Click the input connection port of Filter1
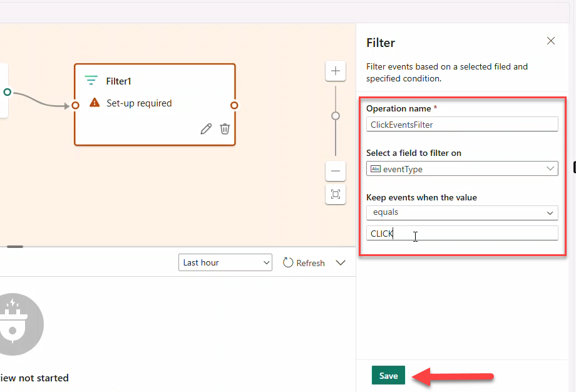 point(75,105)
